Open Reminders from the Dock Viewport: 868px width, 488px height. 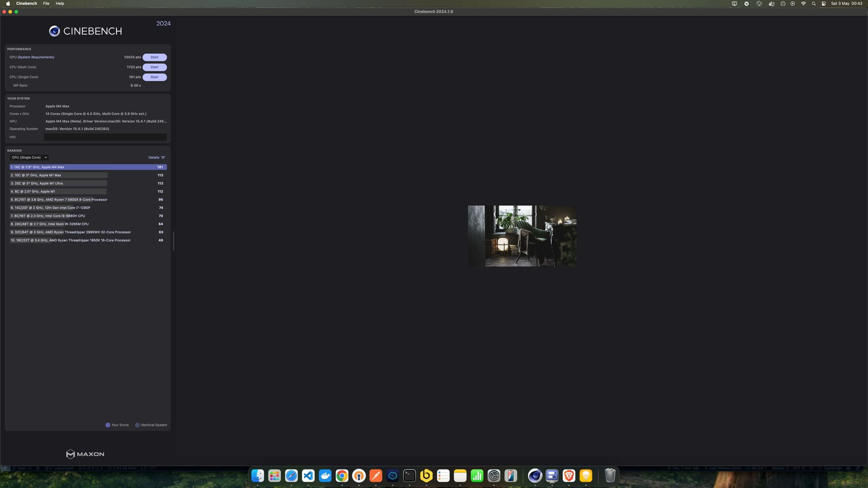pyautogui.click(x=443, y=476)
